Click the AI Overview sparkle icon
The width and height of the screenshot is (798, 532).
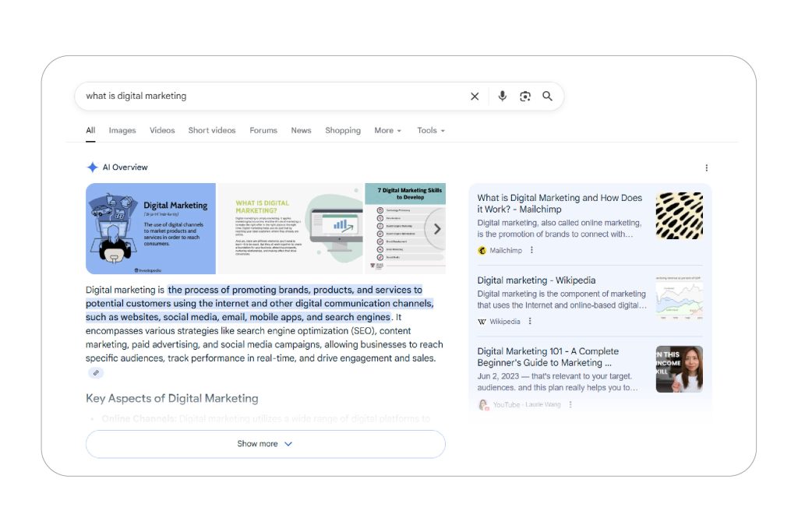(92, 167)
